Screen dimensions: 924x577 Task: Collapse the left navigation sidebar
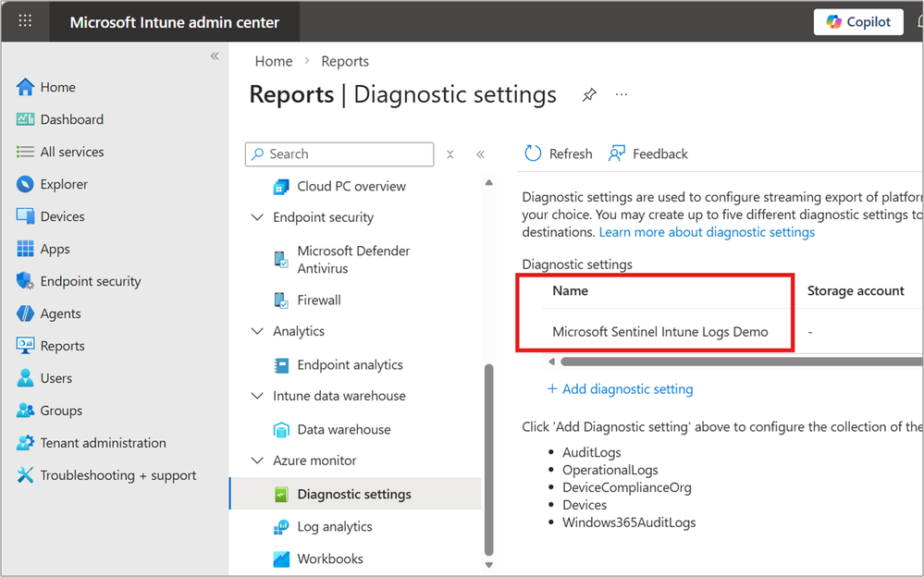coord(215,56)
